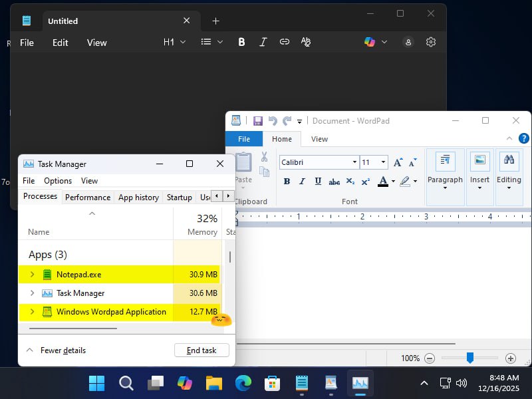Apply strikethrough formatting in WordPad
This screenshot has height=399, width=532.
tap(334, 182)
